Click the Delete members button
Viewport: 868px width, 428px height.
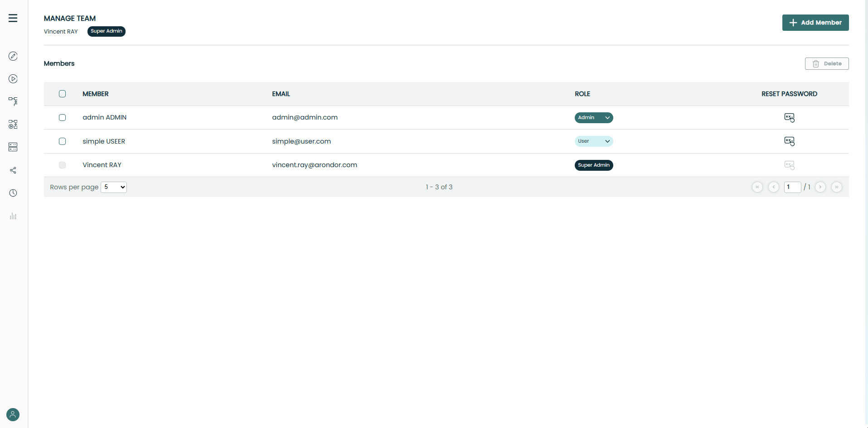(x=826, y=64)
